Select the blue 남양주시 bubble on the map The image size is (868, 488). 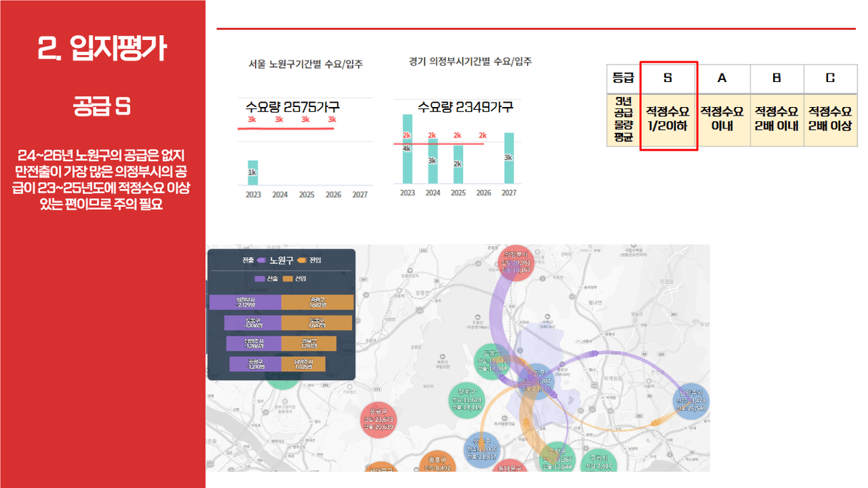690,400
